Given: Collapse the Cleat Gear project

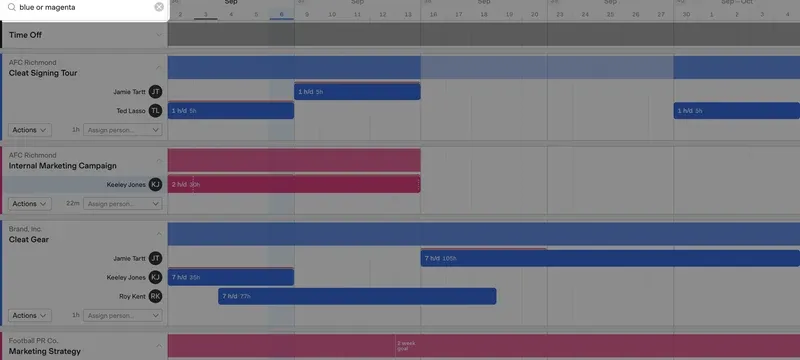Looking at the screenshot, I should 159,234.
